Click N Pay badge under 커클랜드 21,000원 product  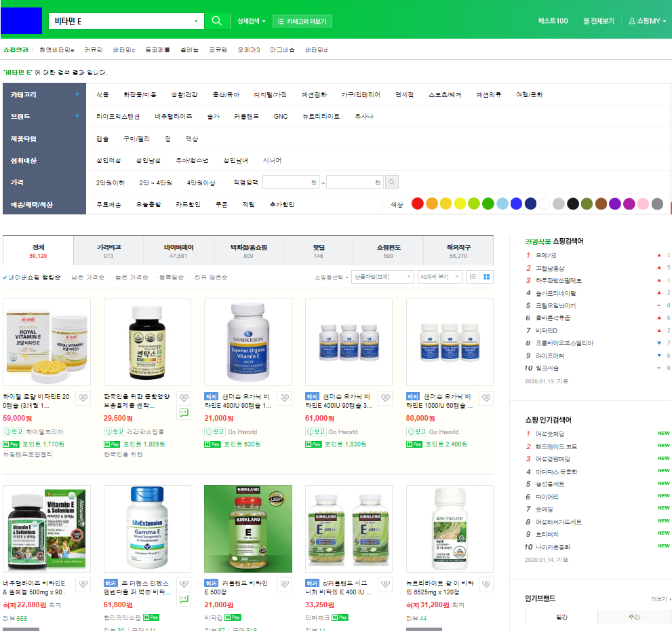pyautogui.click(x=233, y=617)
